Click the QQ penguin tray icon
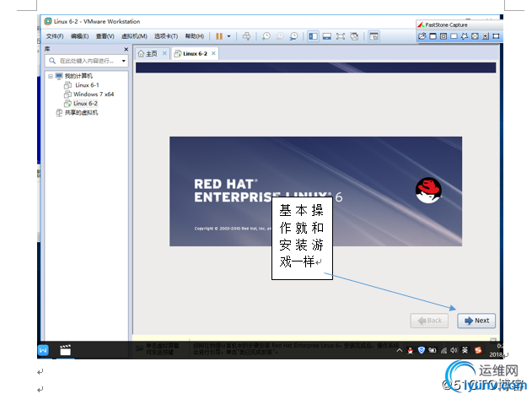Screen dimensions: 532x399 tap(411, 350)
